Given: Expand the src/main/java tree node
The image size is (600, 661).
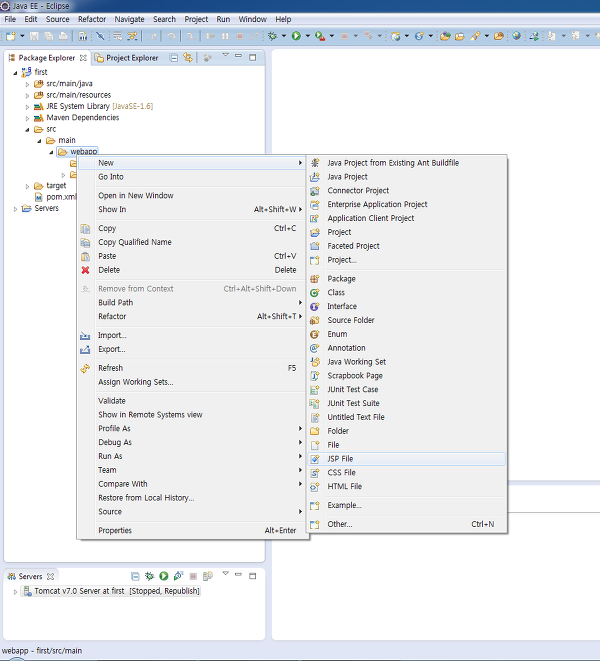Looking at the screenshot, I should coord(27,84).
